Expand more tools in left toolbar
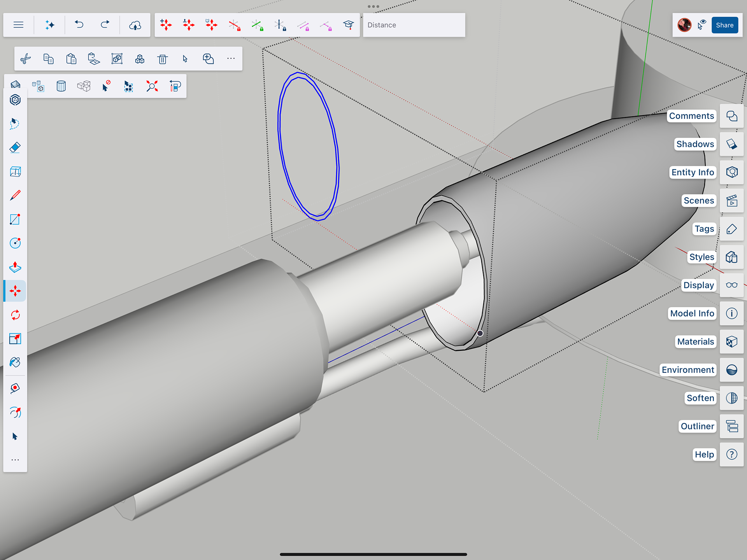 (x=15, y=460)
